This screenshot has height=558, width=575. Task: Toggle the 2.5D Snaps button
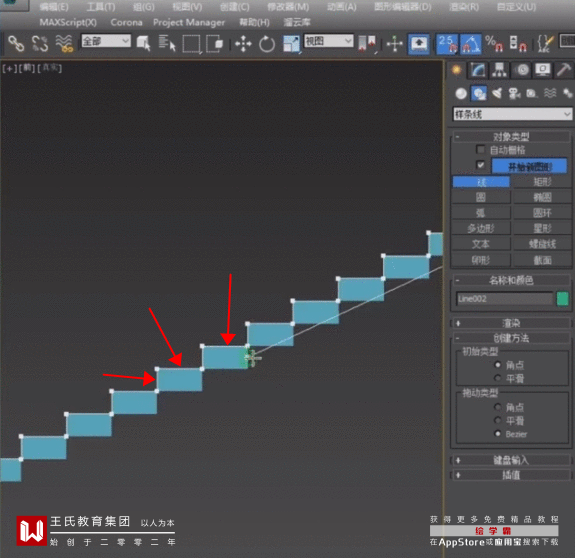pyautogui.click(x=447, y=44)
